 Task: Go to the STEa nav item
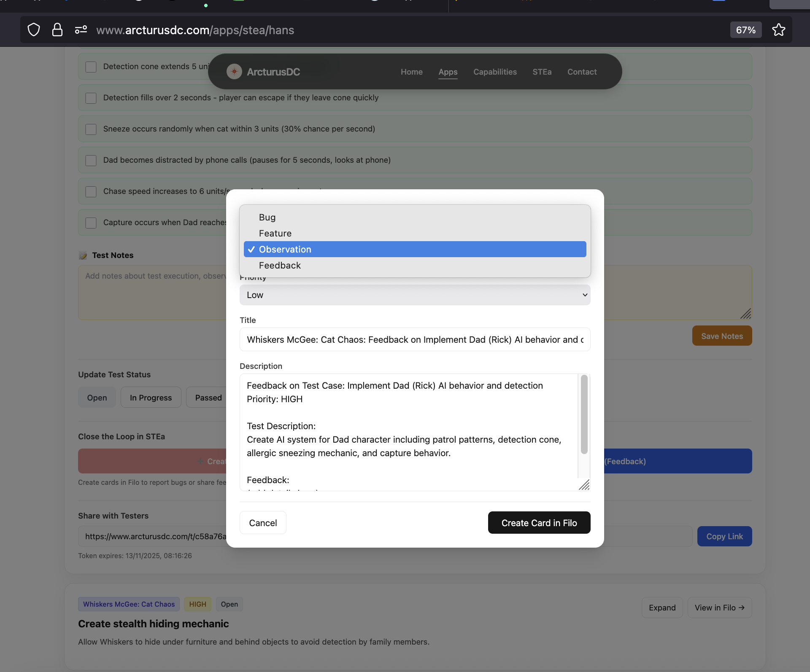tap(542, 72)
